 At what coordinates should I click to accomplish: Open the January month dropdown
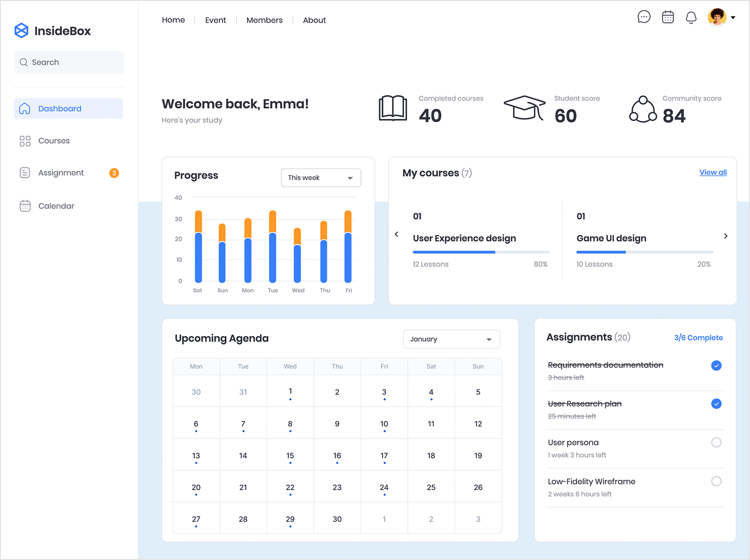pos(451,339)
